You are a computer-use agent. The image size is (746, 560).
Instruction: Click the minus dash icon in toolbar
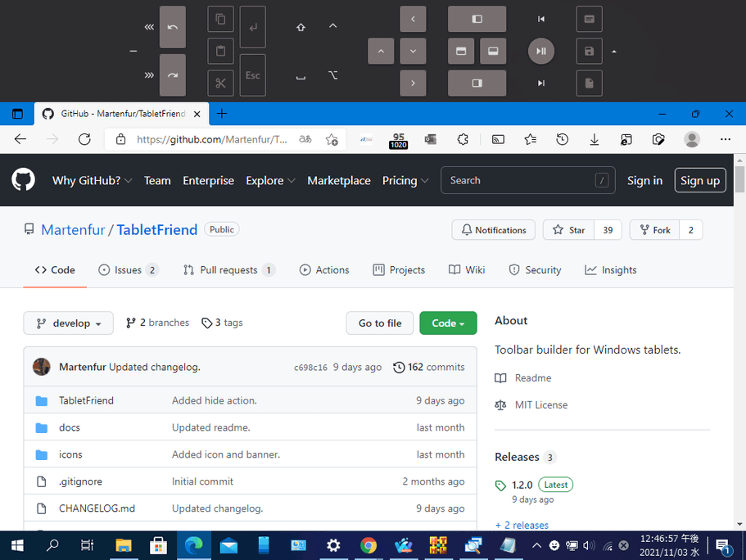(x=133, y=51)
